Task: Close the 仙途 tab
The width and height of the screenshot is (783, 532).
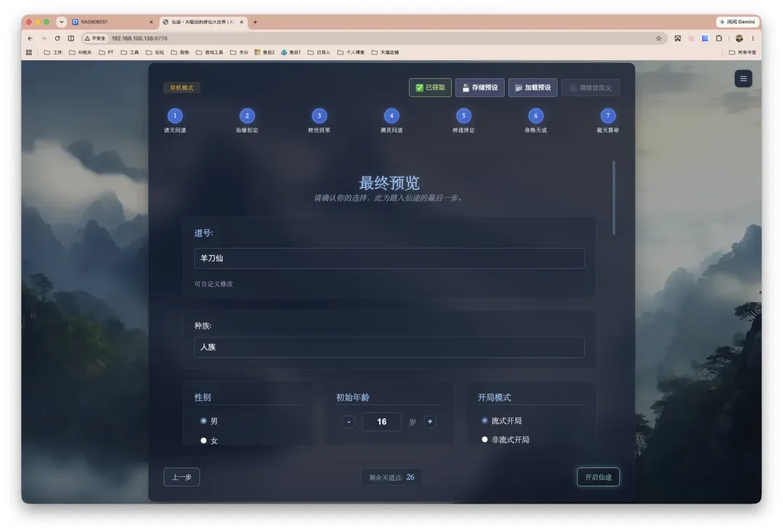Action: point(241,22)
